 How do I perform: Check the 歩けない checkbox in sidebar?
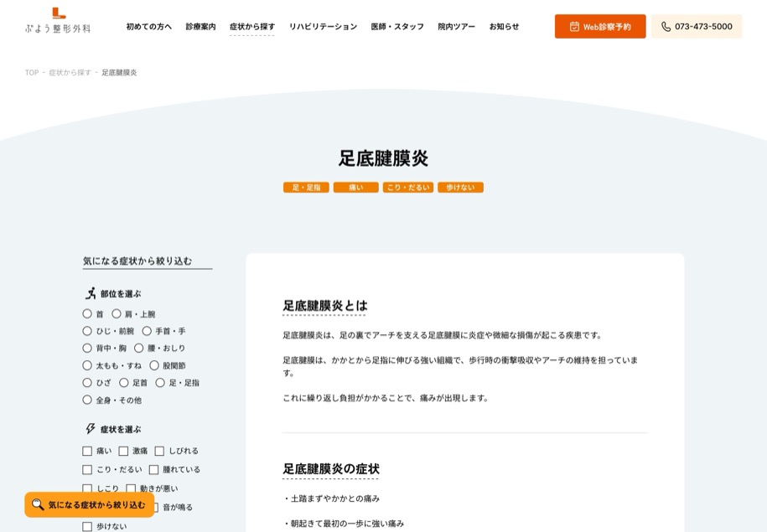[x=87, y=526]
